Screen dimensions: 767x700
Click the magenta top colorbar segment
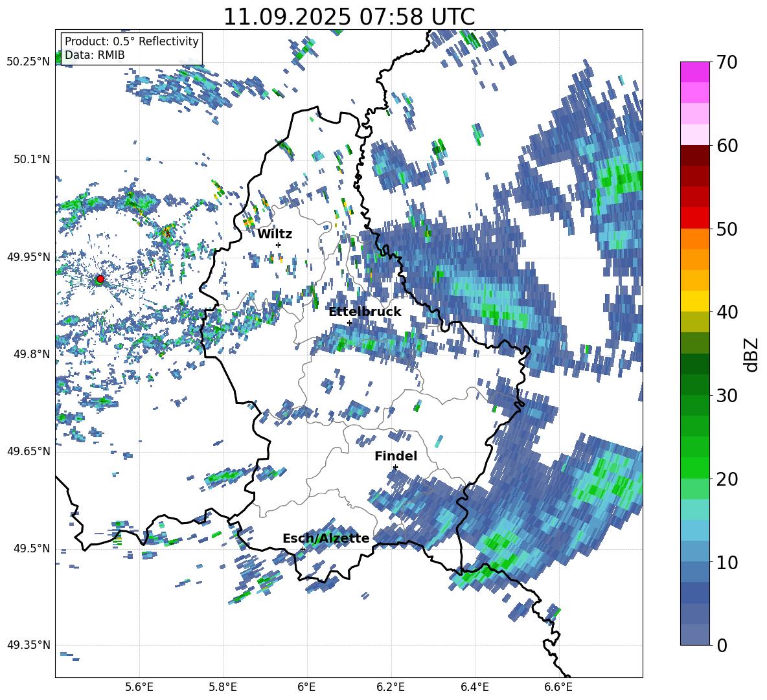(694, 73)
